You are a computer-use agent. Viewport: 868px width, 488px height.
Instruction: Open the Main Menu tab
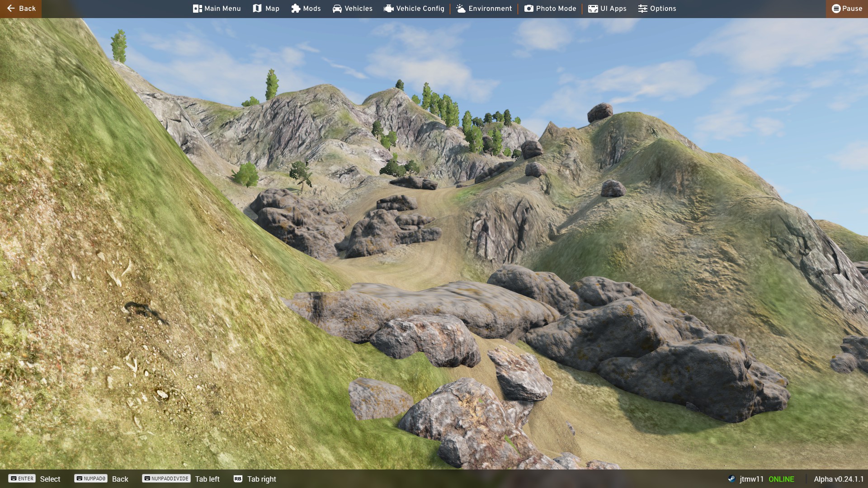217,9
